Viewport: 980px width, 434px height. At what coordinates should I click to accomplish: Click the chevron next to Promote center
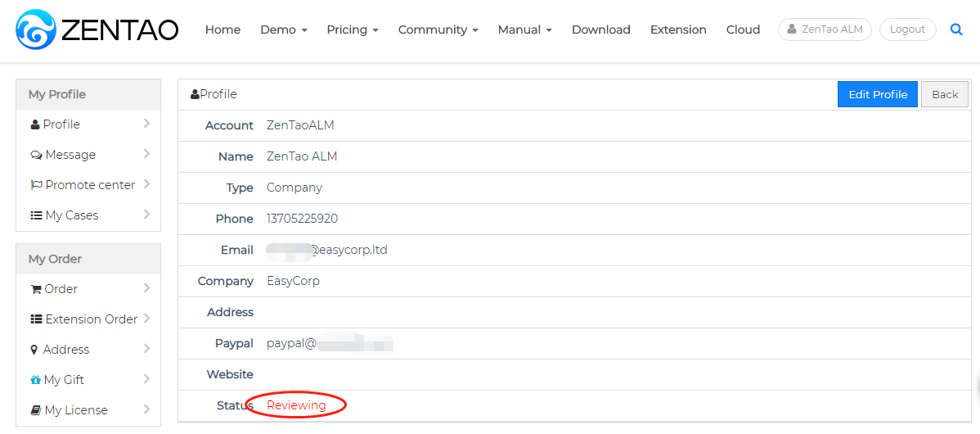pos(147,184)
